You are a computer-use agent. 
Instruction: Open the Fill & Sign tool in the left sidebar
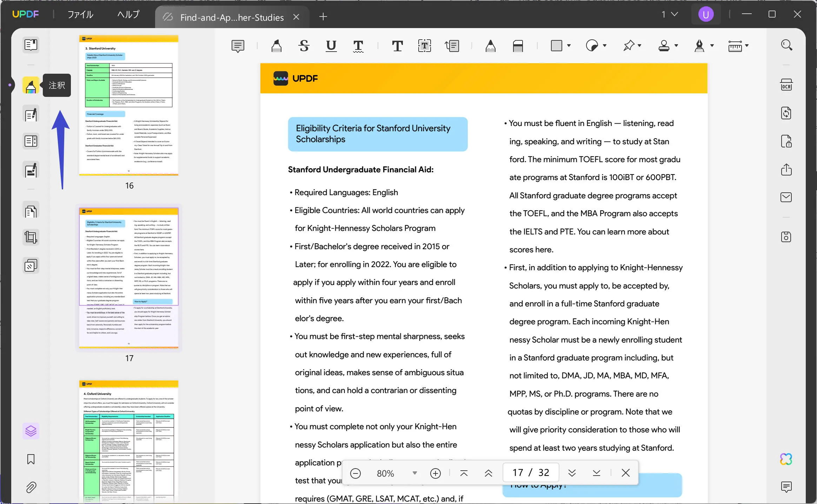(31, 170)
